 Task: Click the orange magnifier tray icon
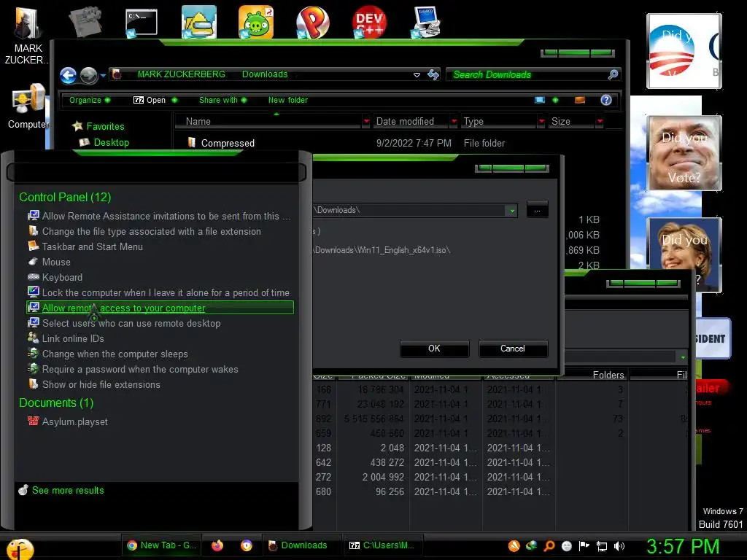[x=549, y=546]
